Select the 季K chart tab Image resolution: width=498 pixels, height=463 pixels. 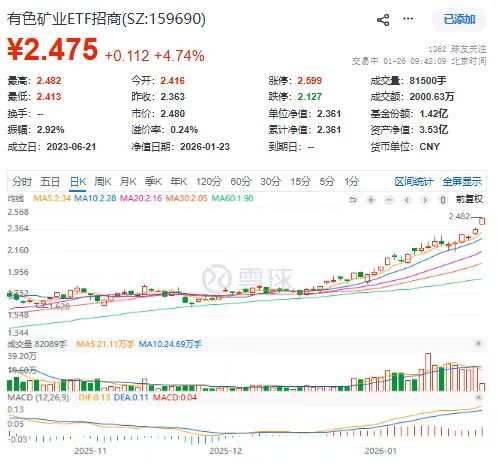point(153,182)
